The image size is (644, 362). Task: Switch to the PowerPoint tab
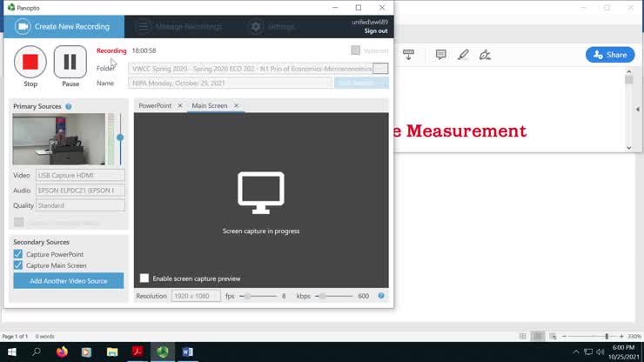point(155,105)
